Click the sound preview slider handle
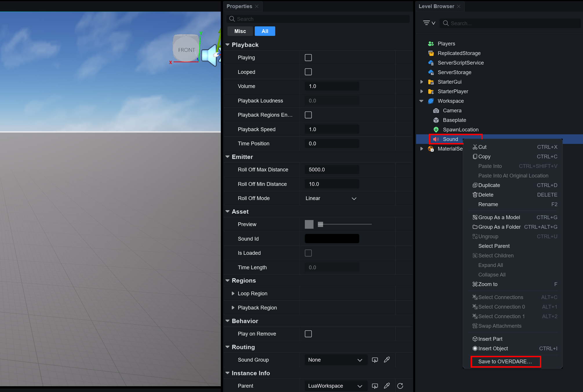The height and width of the screenshot is (392, 583). (x=320, y=224)
